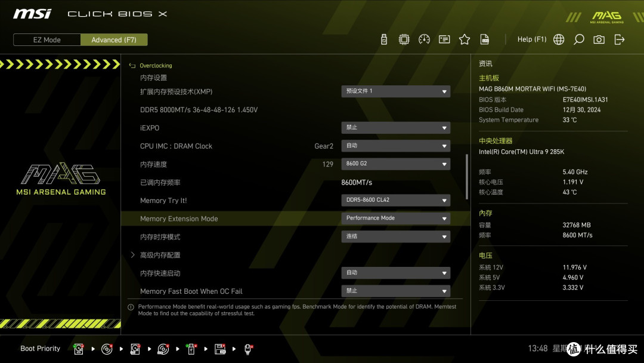Click the 内存设置 heading
This screenshot has height=363, width=644.
click(153, 78)
